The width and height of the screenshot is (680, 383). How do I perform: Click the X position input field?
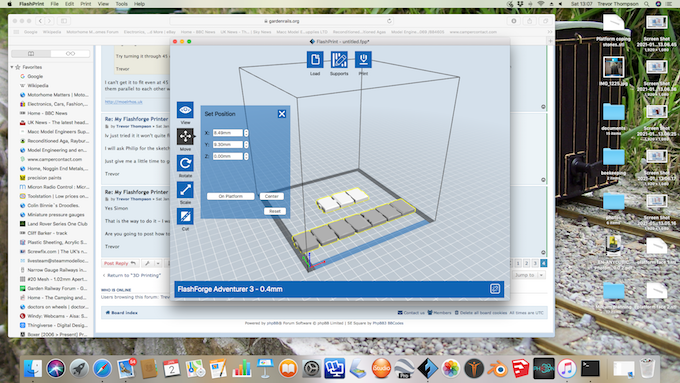(228, 133)
